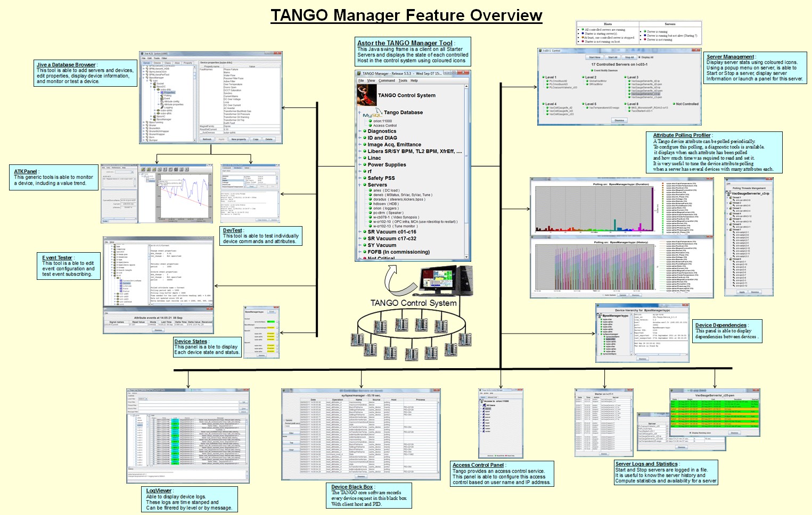Click the Stop All button

pyautogui.click(x=629, y=57)
